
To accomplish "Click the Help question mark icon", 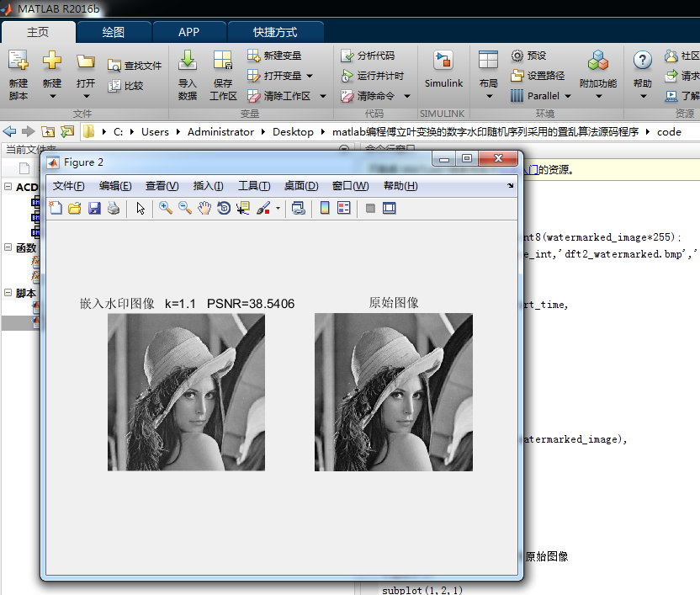I will tap(643, 61).
